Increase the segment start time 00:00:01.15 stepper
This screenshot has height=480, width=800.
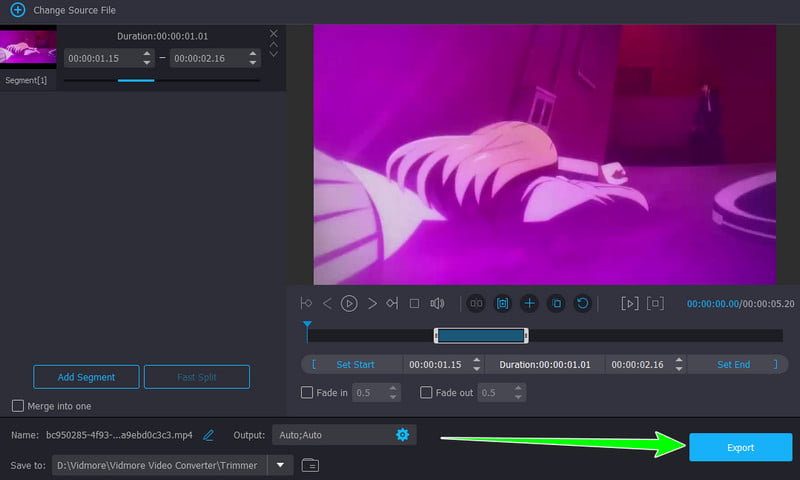147,53
